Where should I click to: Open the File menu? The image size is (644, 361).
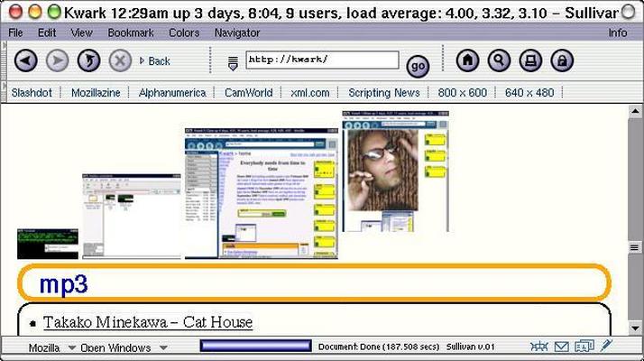click(x=15, y=32)
